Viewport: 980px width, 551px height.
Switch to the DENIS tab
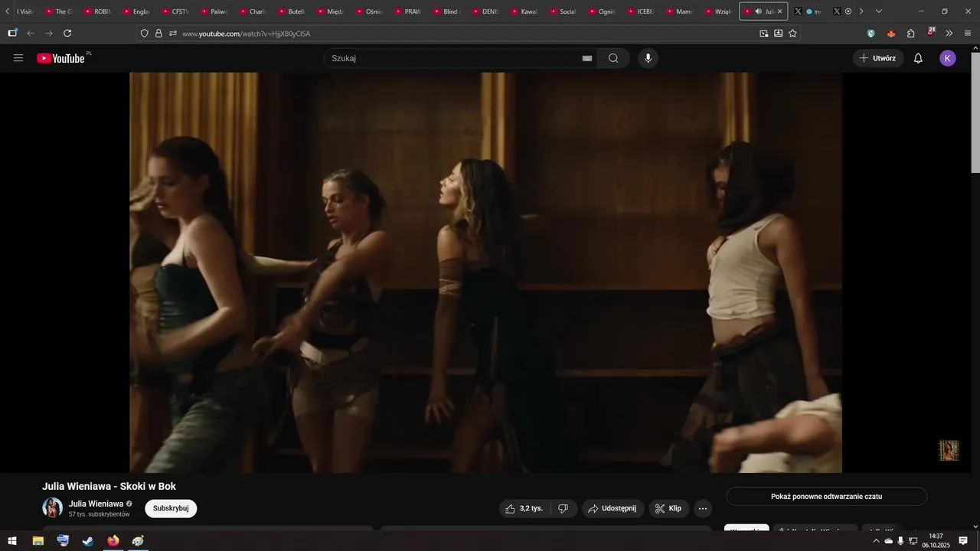485,11
